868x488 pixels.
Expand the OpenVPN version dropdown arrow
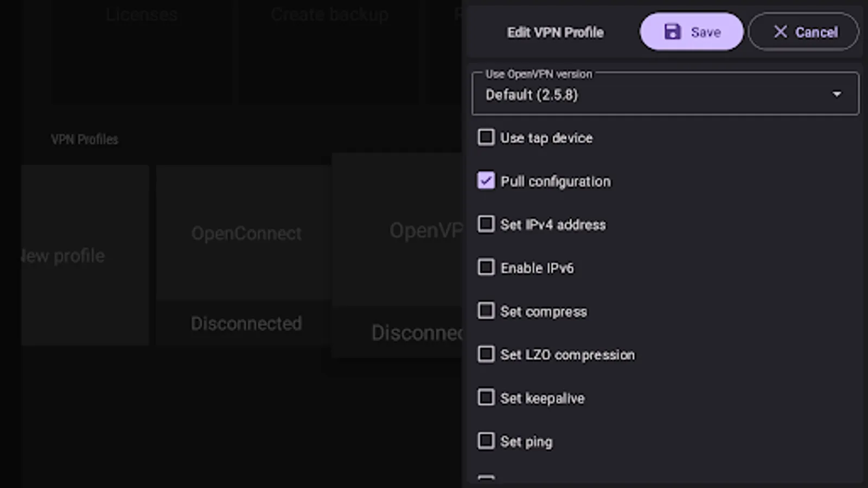coord(837,94)
